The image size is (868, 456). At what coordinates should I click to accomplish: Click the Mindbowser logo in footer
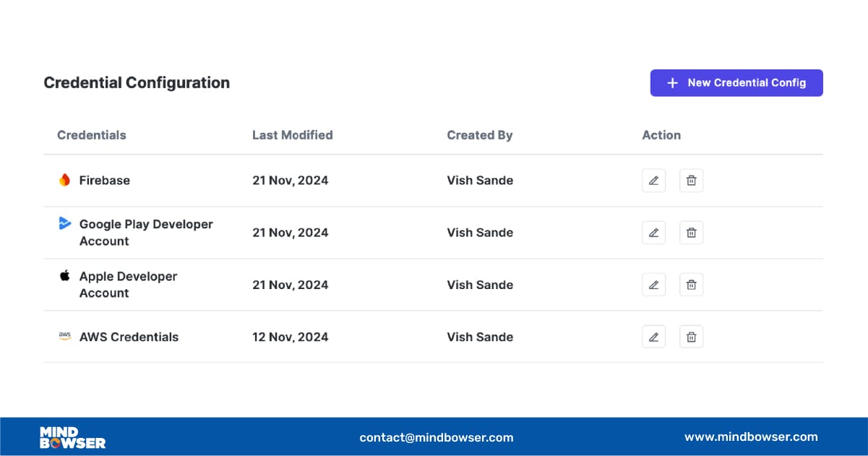[x=72, y=437]
